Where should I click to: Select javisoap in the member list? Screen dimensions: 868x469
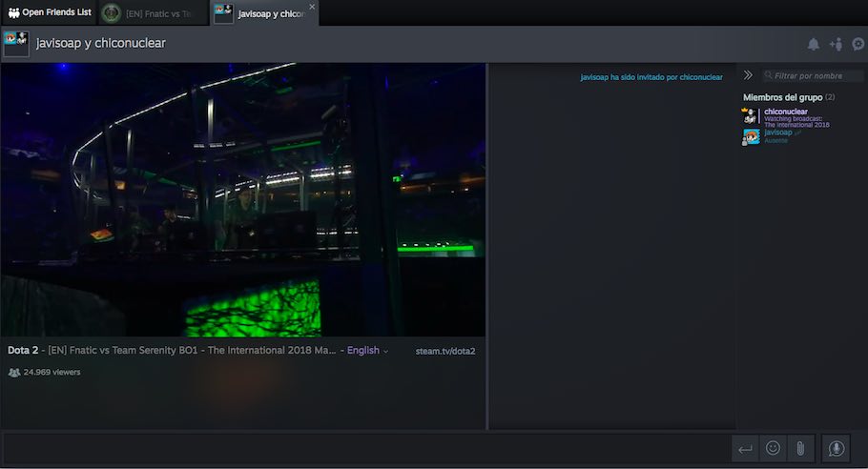pyautogui.click(x=777, y=133)
